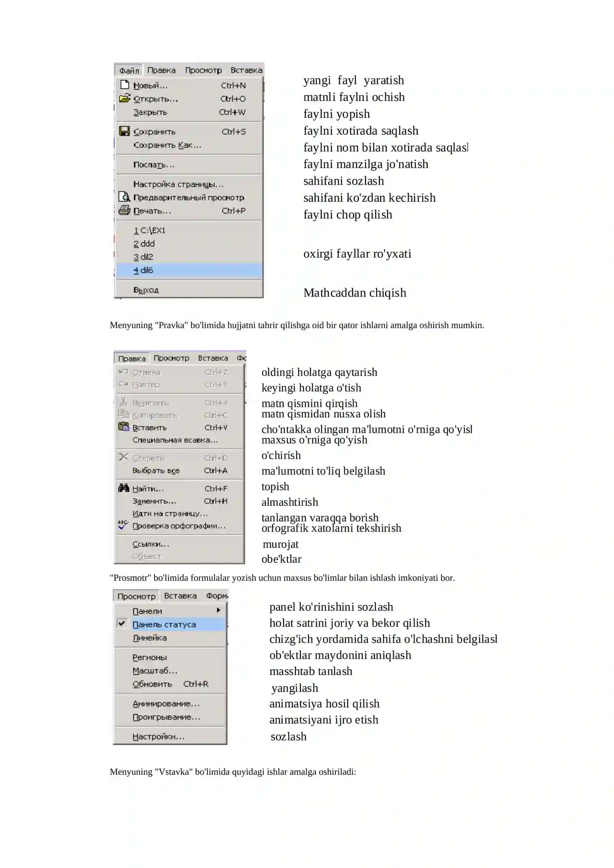Click the text 'orfografik xatolarni tekshirish'

(331, 528)
